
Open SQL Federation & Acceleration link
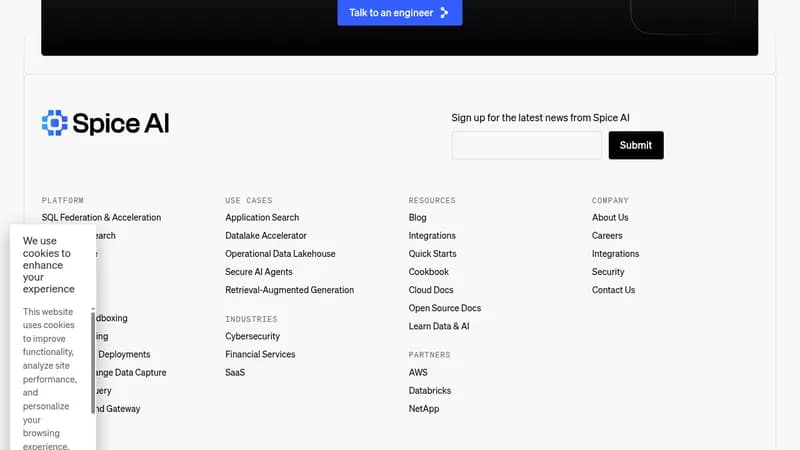coord(101,217)
